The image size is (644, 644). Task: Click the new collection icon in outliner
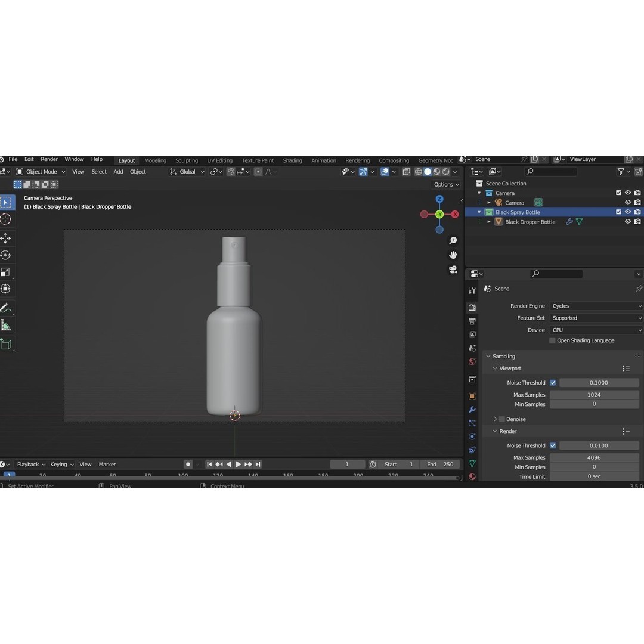pyautogui.click(x=639, y=172)
